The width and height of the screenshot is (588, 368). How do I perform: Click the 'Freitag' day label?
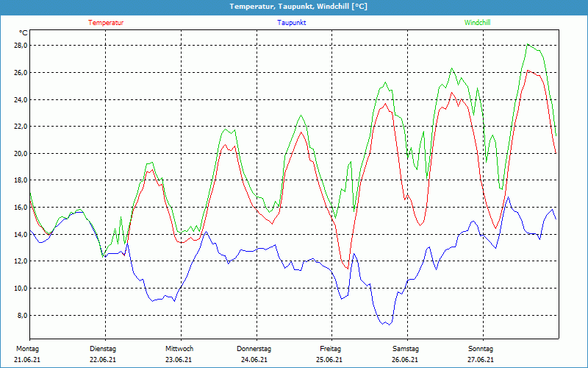coord(330,349)
